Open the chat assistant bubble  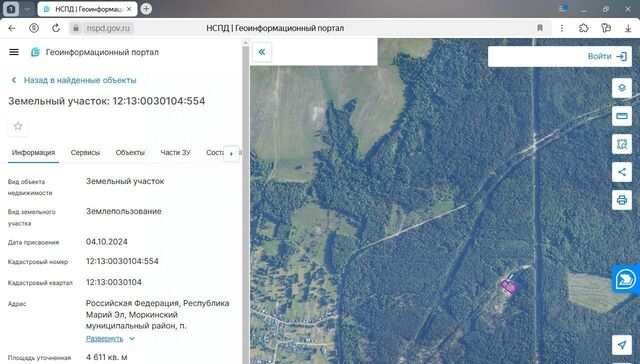click(x=626, y=280)
